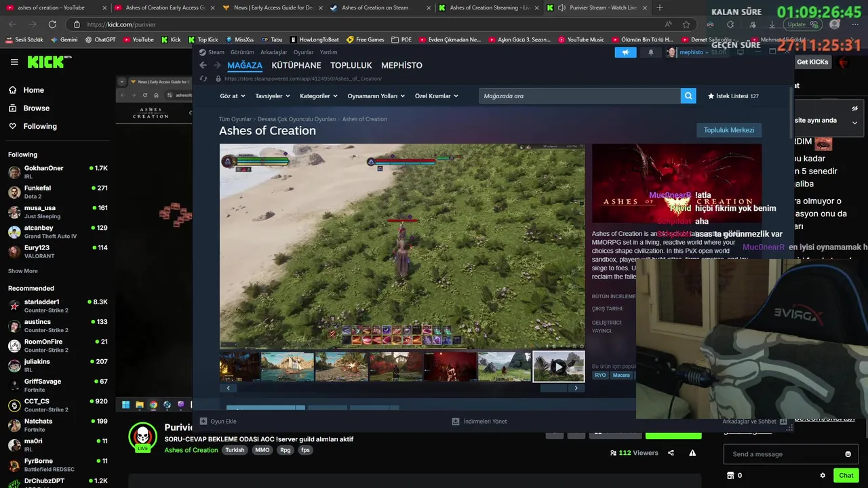Bookmark this page with star icon
Viewport: 868px width, 488px height.
coord(686,24)
